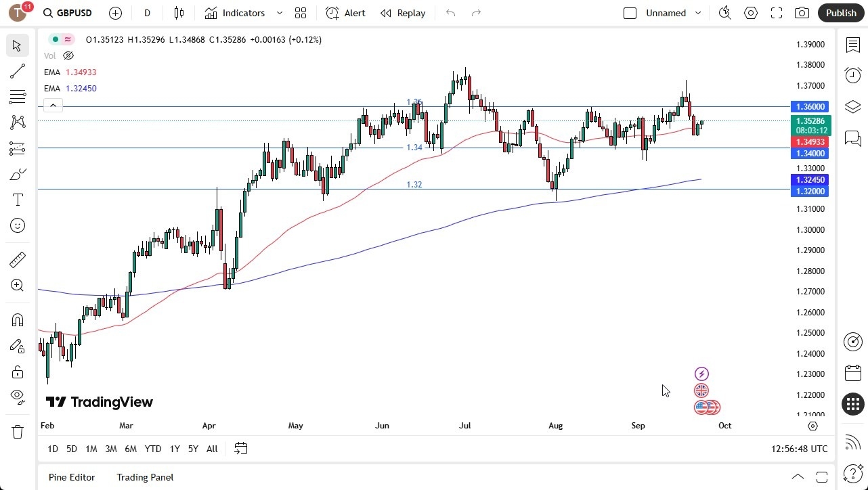868x490 pixels.
Task: Open the Fibonacci retracement tool
Action: coord(17,97)
